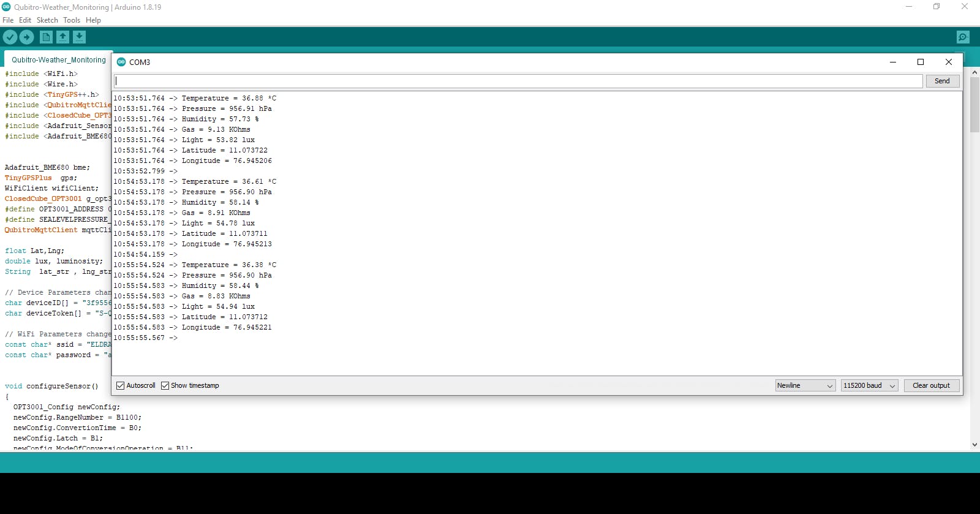980x514 pixels.
Task: Click line 'Temperature = 36.61 *C'
Action: [x=229, y=181]
